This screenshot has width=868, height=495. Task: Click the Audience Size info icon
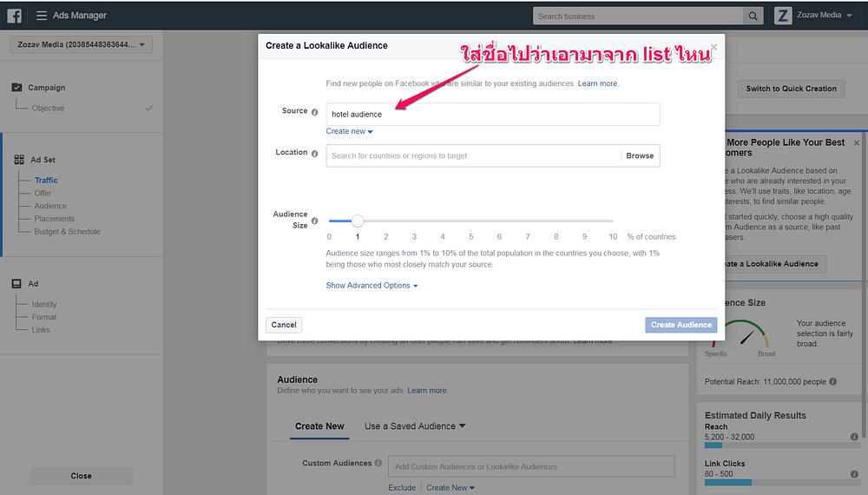tap(314, 221)
